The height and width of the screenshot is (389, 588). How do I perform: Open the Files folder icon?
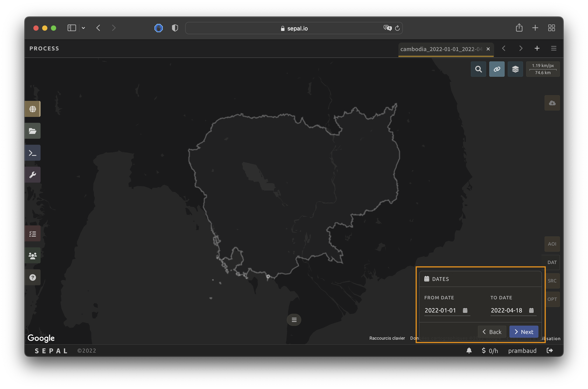[x=32, y=131]
